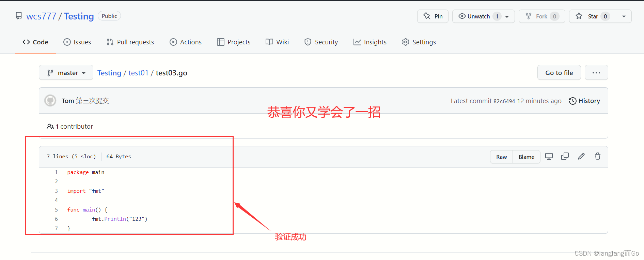Screen dimensions: 644x260
Task: Click line number 1 in code
Action: 56,172
